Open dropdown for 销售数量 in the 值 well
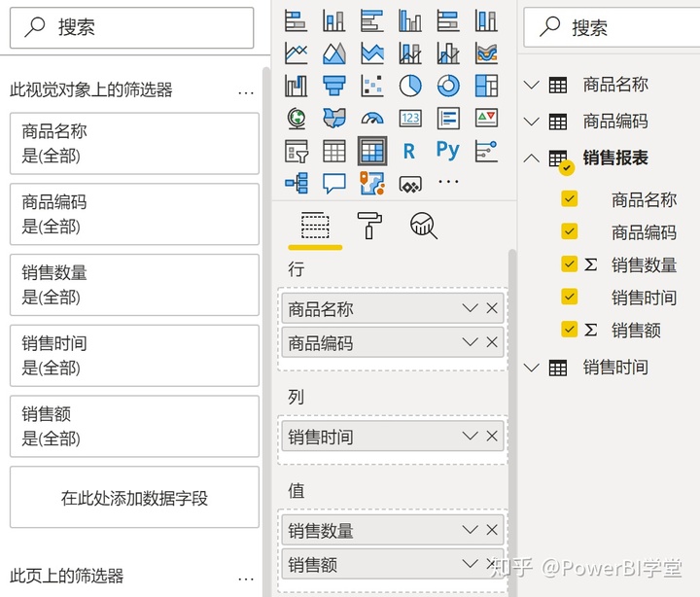 [x=471, y=530]
